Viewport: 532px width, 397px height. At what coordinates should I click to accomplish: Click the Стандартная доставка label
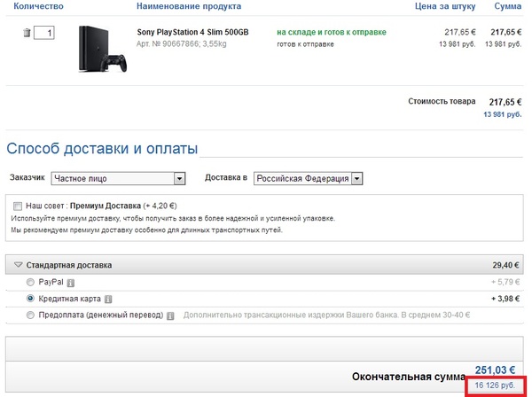click(69, 265)
